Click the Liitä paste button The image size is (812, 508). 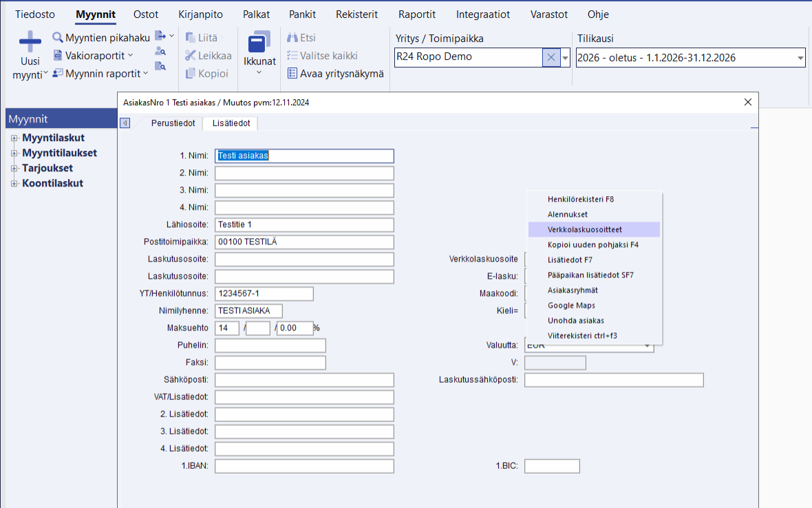202,37
